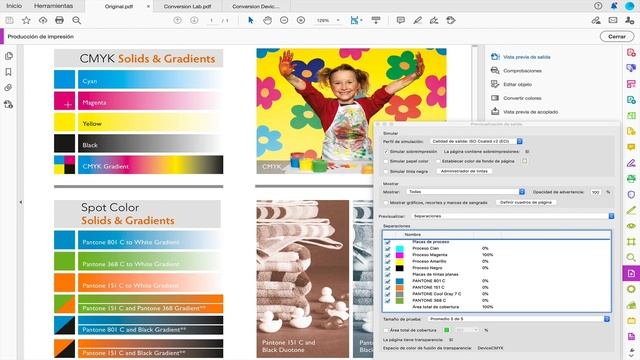Uncheck the Proceso Cian separation

(387, 249)
